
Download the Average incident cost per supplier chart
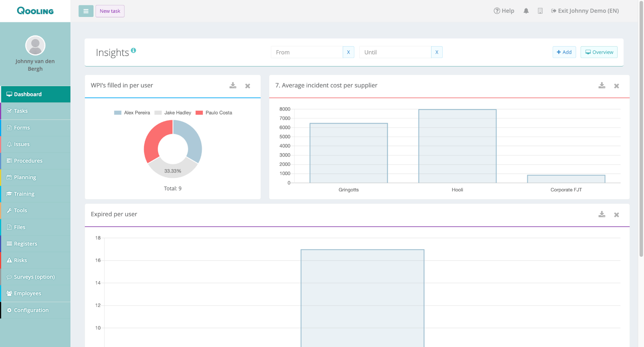point(602,85)
